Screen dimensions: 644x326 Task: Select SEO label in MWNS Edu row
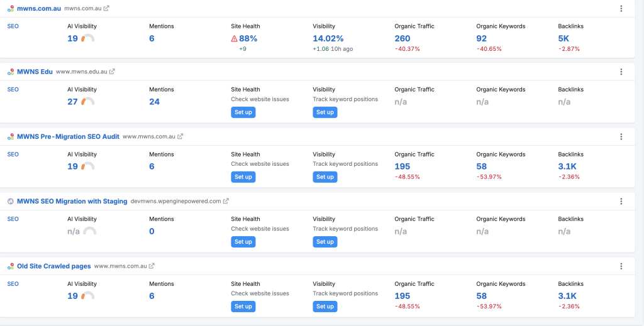(x=13, y=89)
